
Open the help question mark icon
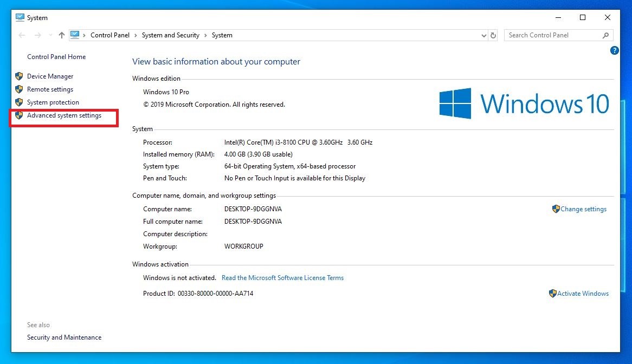pos(614,50)
